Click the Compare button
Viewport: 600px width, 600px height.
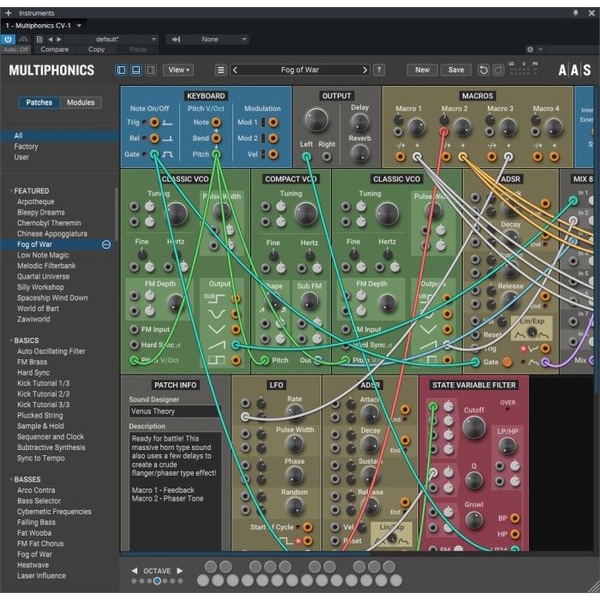pos(55,49)
